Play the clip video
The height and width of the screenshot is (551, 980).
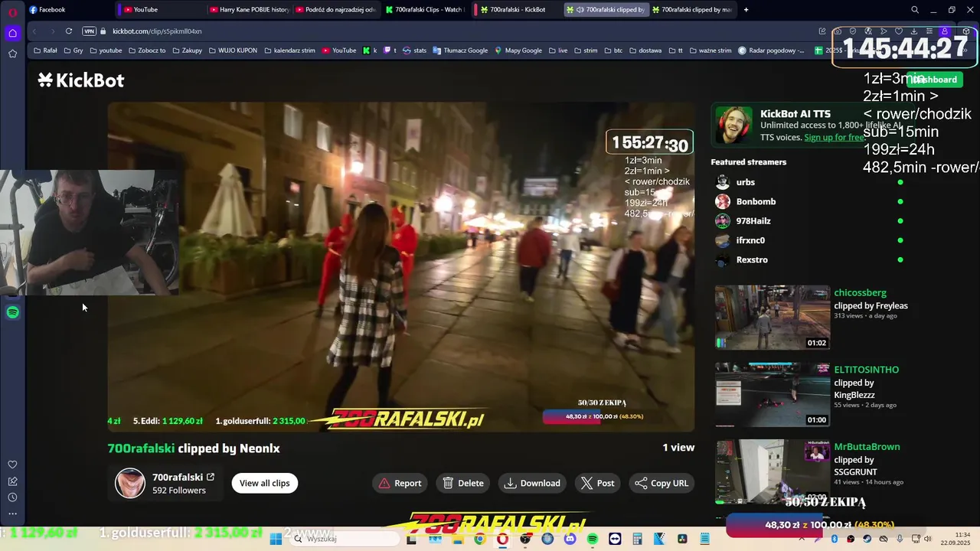point(400,267)
